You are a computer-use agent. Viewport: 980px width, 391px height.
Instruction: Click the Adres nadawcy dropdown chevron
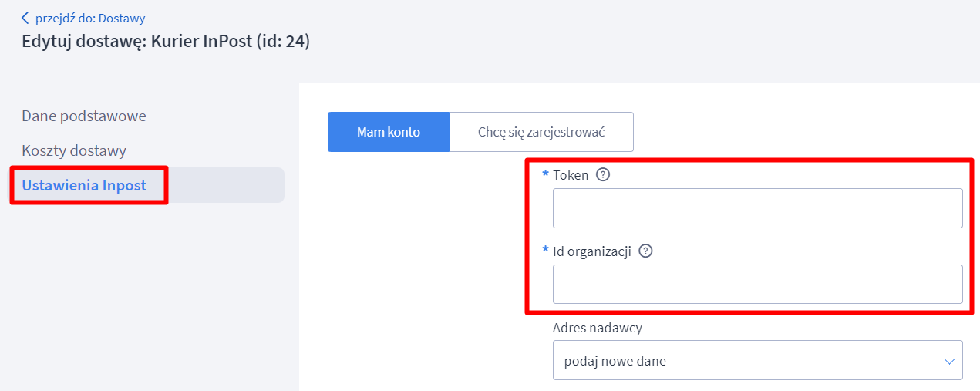(x=949, y=361)
